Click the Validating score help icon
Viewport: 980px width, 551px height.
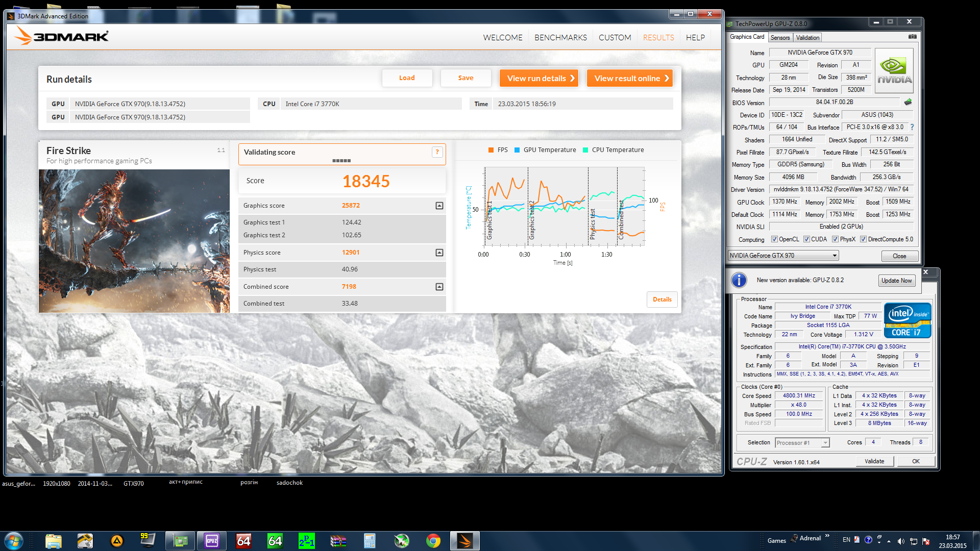pos(437,152)
